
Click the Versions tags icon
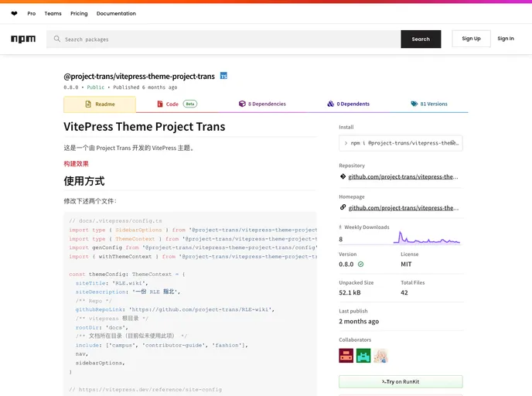(414, 104)
